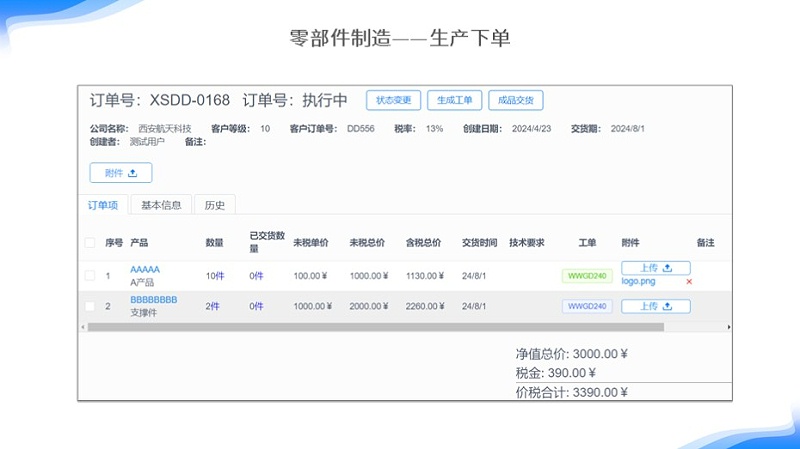
Task: Toggle the select-all checkbox in table header
Action: tap(90, 243)
